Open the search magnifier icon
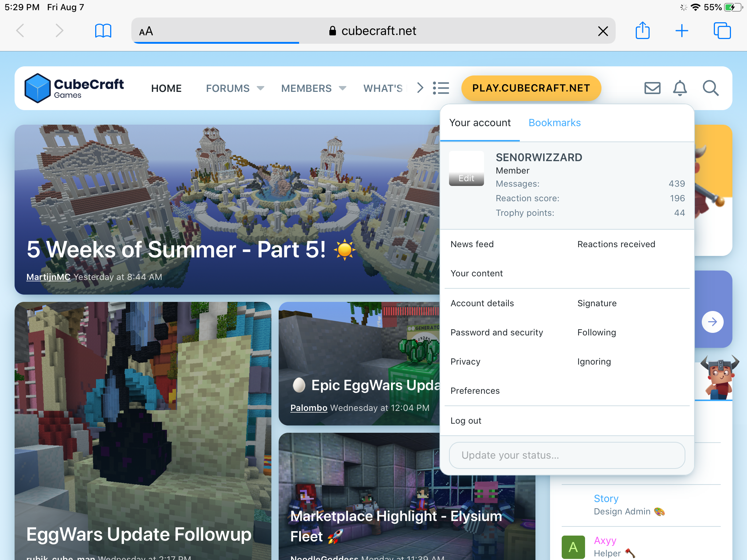Image resolution: width=747 pixels, height=560 pixels. 711,88
